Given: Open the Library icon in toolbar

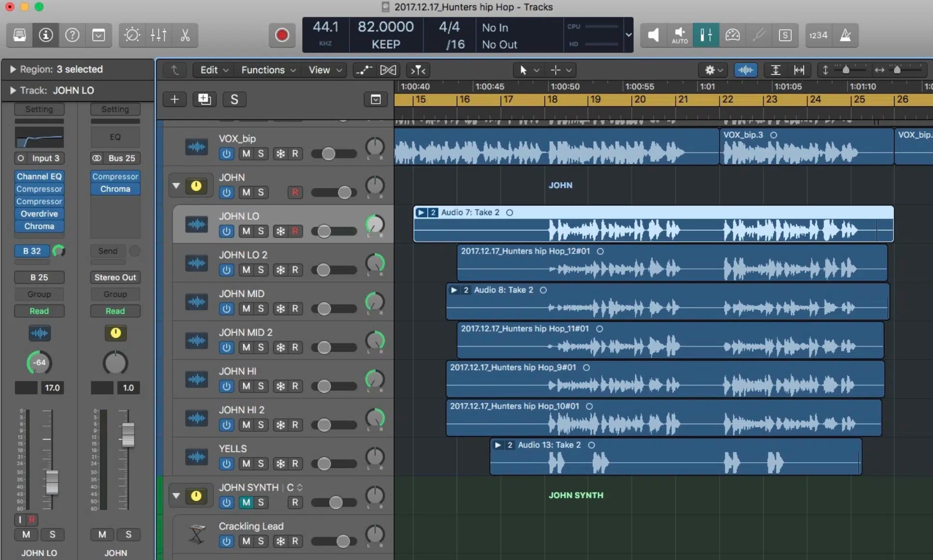Looking at the screenshot, I should pos(20,35).
